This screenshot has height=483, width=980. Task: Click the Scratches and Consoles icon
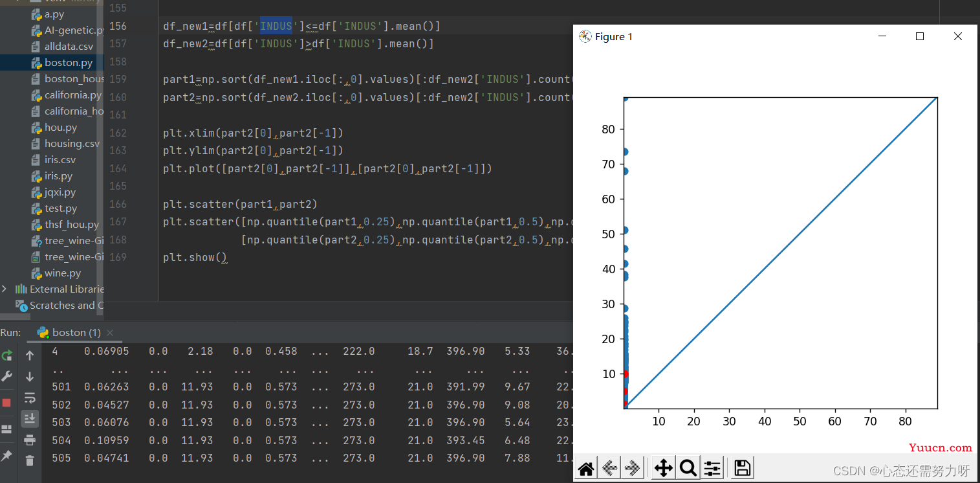[22, 305]
